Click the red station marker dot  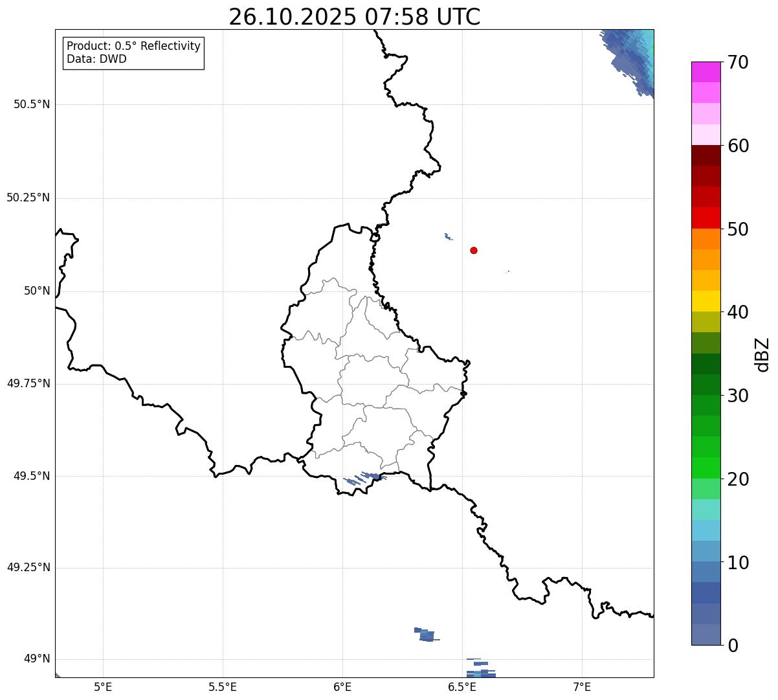(x=474, y=250)
